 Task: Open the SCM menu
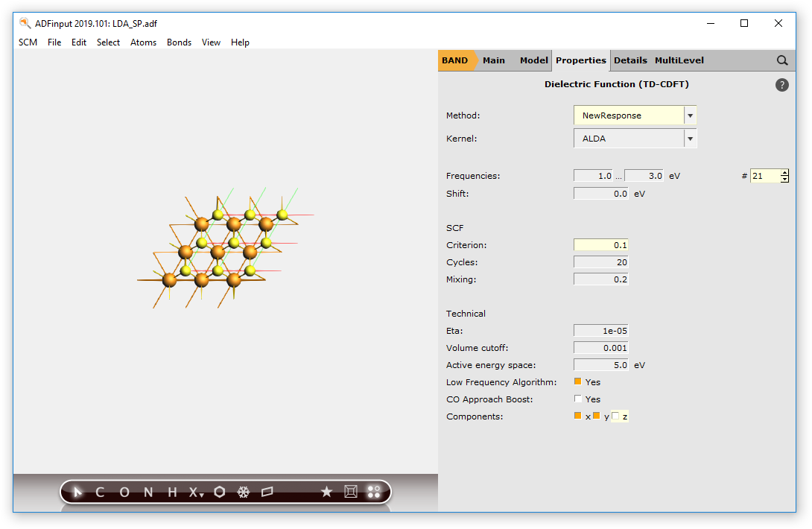28,42
